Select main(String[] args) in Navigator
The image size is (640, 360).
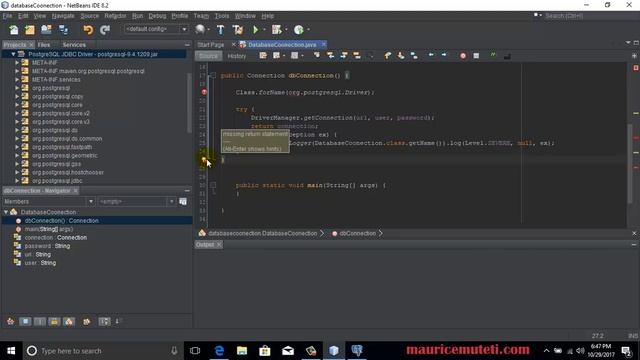click(x=49, y=229)
